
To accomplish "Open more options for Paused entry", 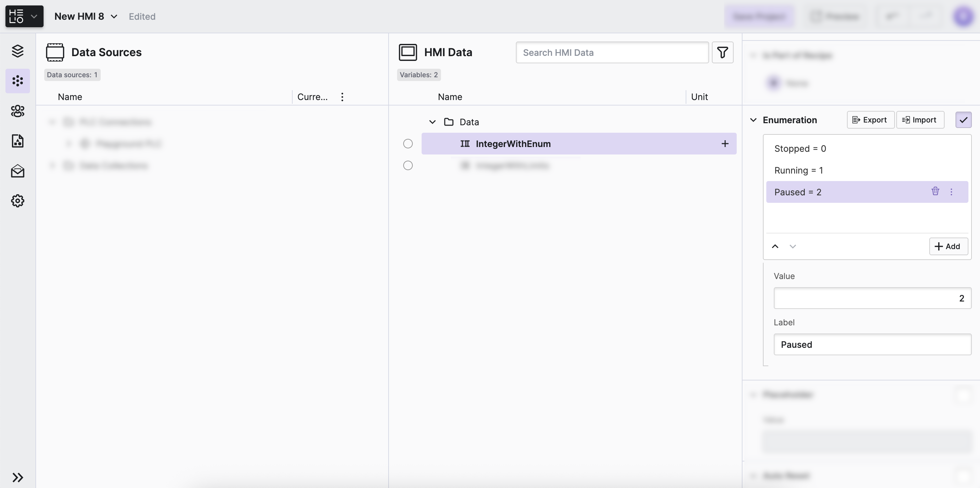I will 951,192.
